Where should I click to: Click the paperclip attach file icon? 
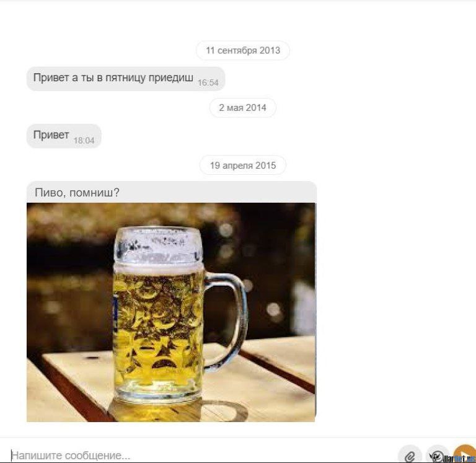[410, 456]
